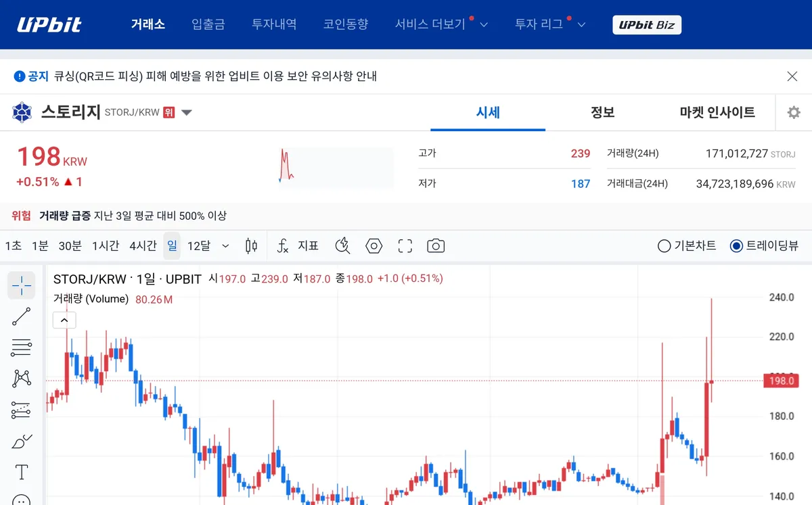Open Upbit Biz button
This screenshot has width=812, height=505.
647,25
